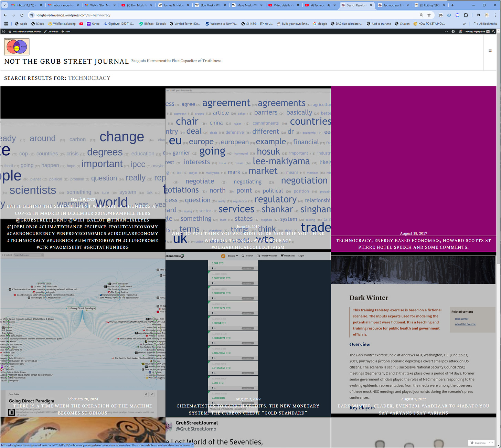Click the Venn diagram site logo
Screen dimensions: 501x448
click(17, 46)
